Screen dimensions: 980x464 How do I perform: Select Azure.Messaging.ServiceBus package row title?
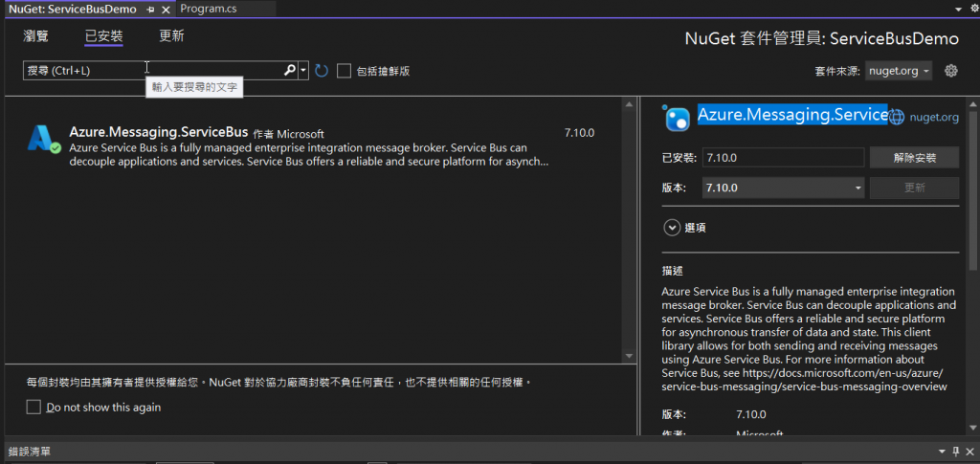pos(159,132)
